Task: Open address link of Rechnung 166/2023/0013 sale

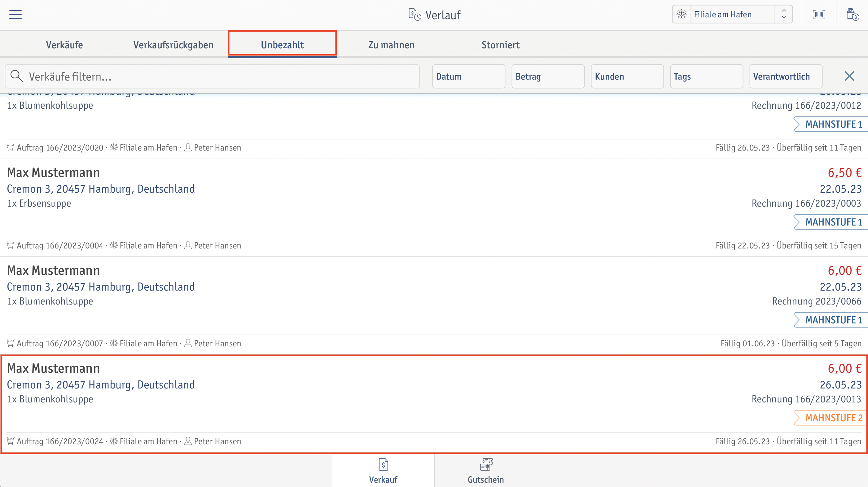Action: point(101,385)
